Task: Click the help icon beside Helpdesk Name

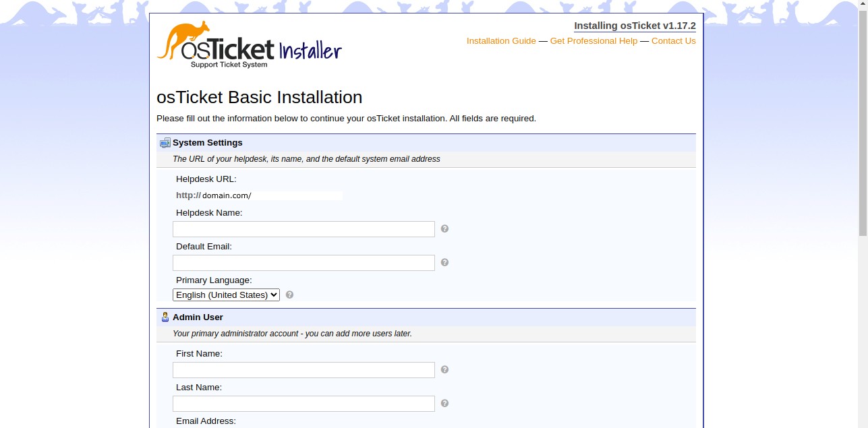Action: [x=444, y=228]
